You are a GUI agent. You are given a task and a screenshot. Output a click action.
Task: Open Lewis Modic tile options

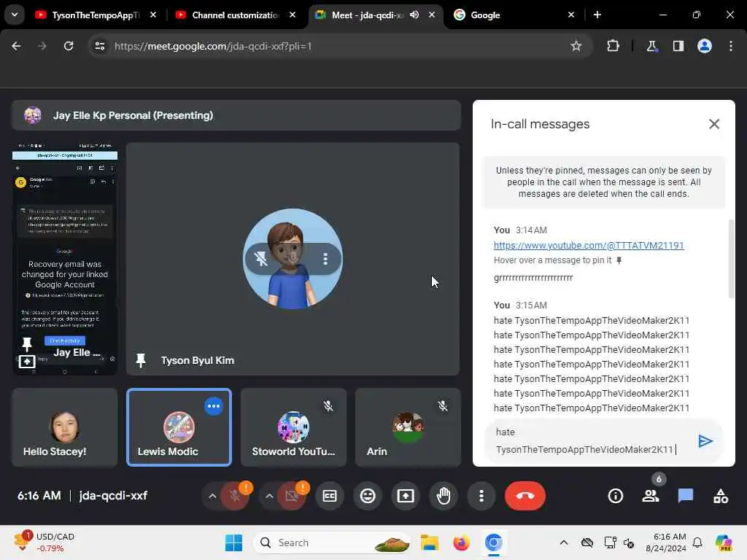214,406
